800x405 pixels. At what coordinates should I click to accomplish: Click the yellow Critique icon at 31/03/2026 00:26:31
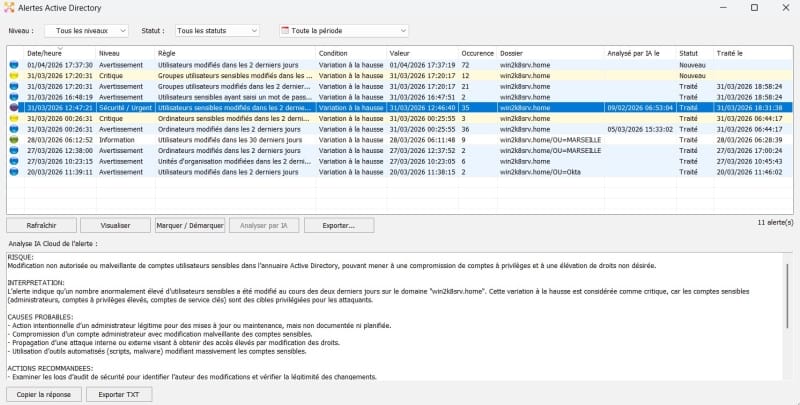[x=14, y=118]
